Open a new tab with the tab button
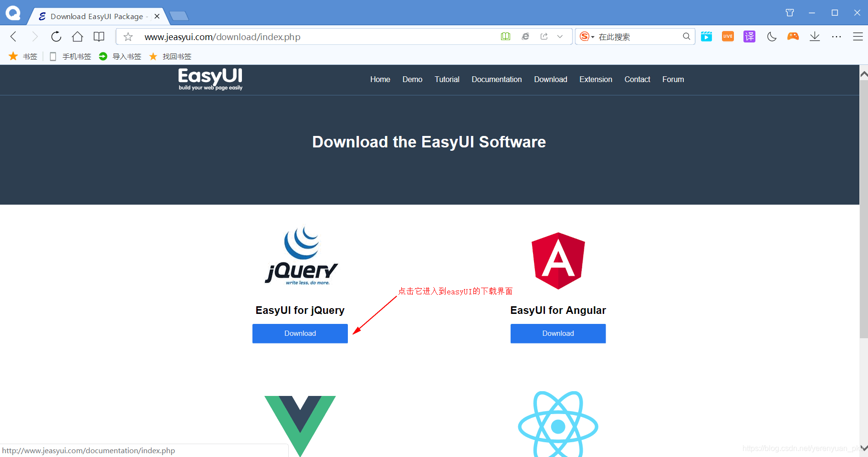 179,16
